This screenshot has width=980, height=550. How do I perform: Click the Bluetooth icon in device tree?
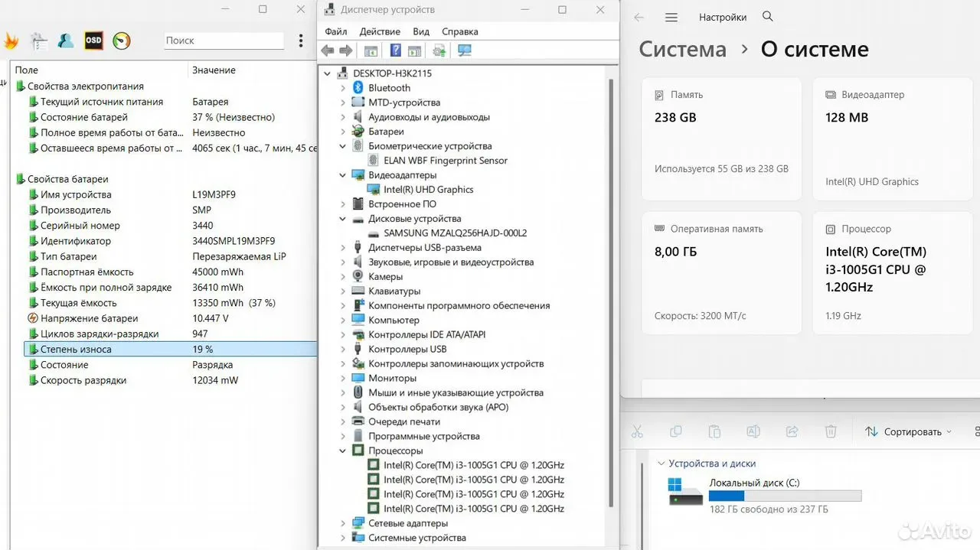point(358,88)
